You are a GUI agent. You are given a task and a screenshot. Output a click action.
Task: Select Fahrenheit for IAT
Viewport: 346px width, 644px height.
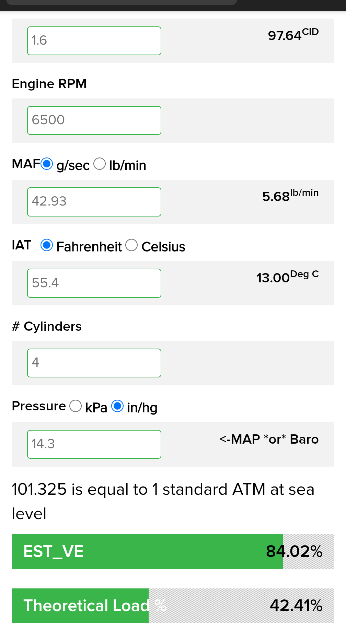click(47, 245)
